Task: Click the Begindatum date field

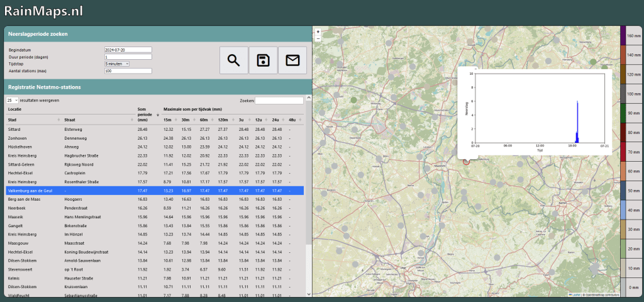Action: 128,50
